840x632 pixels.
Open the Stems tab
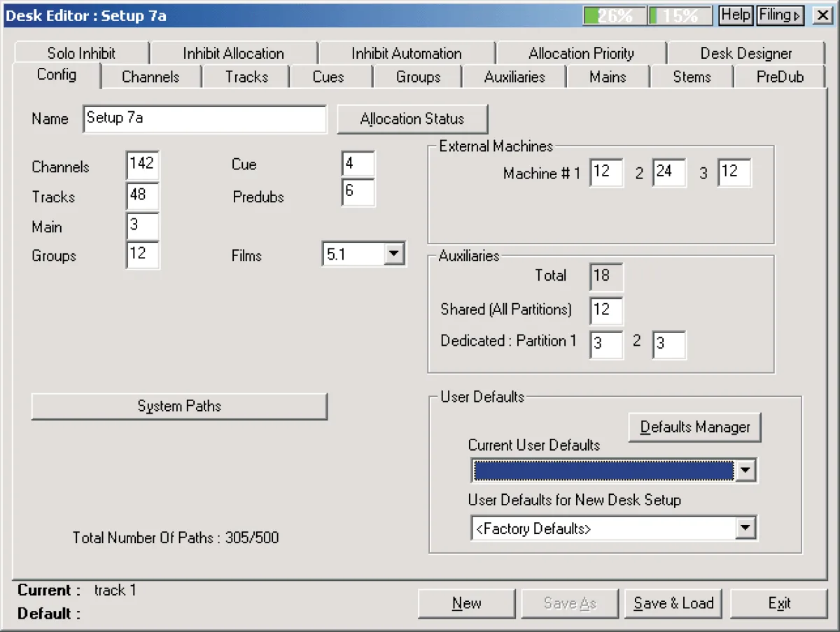click(x=692, y=77)
